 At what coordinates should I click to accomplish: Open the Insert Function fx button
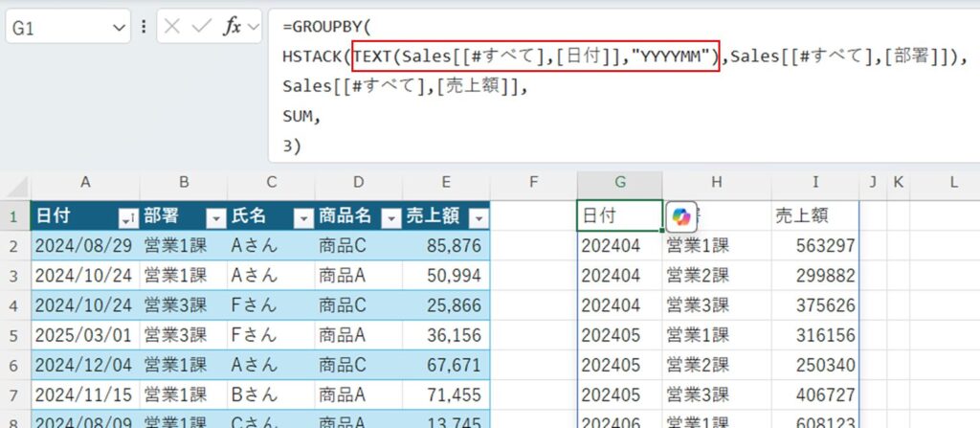[233, 26]
